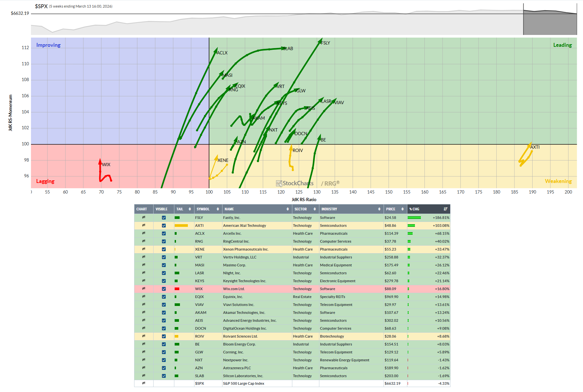Select the Biotechnology industry cell

[351, 336]
